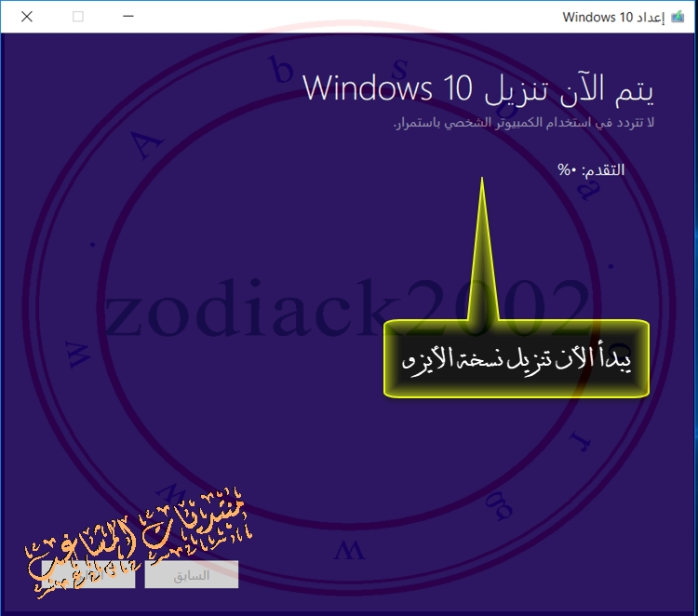Click the السابق (Back) button
The height and width of the screenshot is (616, 698).
click(x=192, y=575)
